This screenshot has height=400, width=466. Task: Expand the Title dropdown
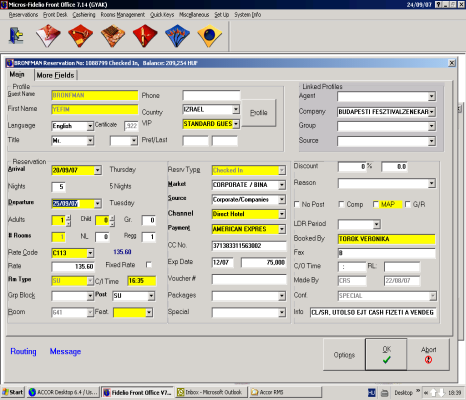coord(90,141)
